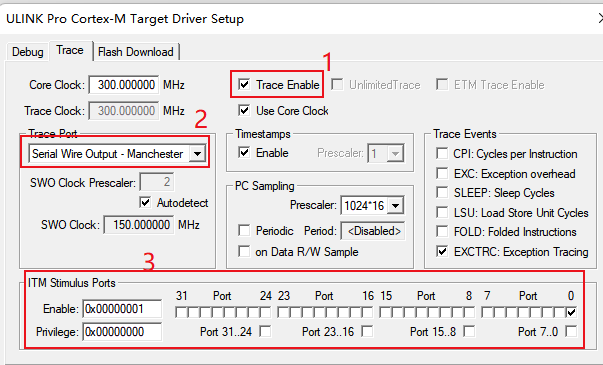Image resolution: width=603 pixels, height=365 pixels.
Task: Toggle Timestamps Enable checkbox
Action: 244,153
